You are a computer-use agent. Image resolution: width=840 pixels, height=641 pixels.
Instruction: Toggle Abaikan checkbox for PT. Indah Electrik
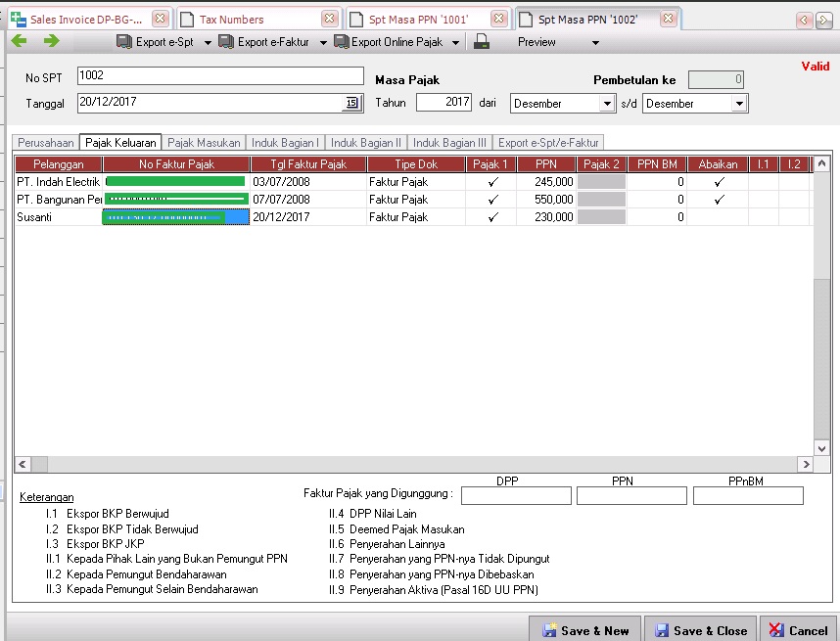[718, 181]
